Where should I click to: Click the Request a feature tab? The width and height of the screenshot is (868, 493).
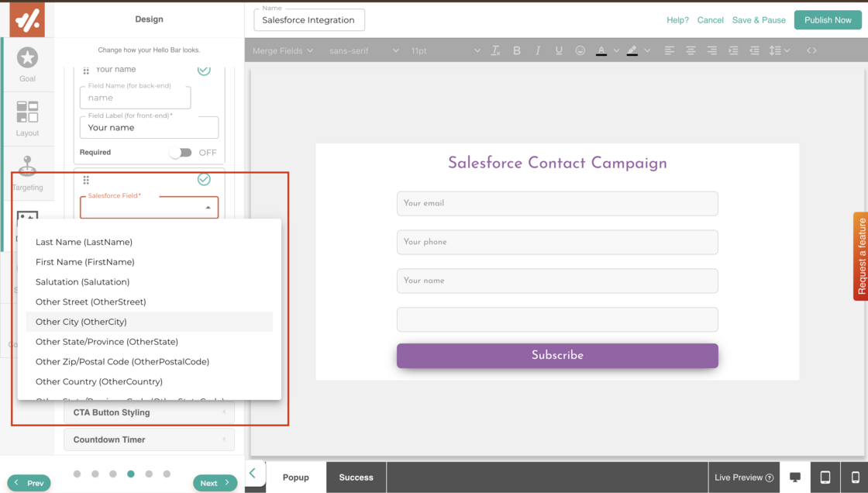click(861, 256)
